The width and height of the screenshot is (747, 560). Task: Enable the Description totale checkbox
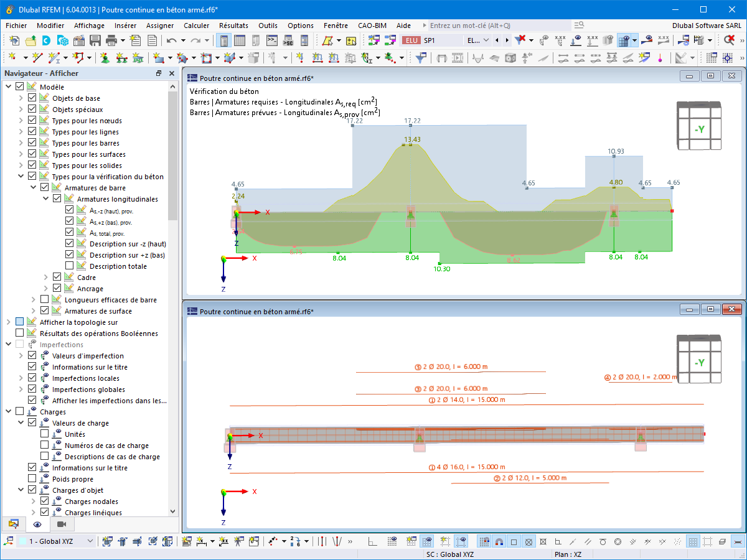coord(70,266)
